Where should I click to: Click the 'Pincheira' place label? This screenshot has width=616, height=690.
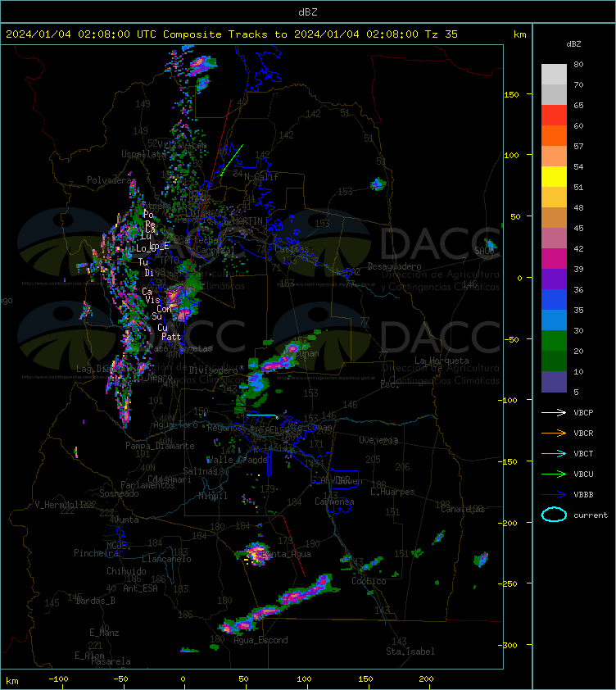[x=96, y=552]
